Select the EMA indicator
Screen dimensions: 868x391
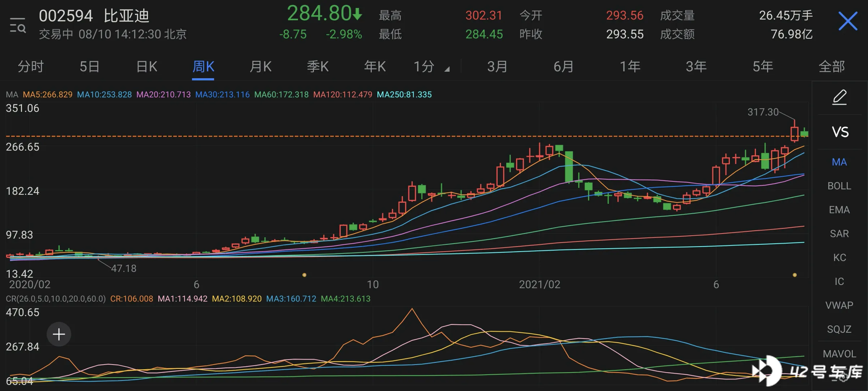[x=839, y=210]
